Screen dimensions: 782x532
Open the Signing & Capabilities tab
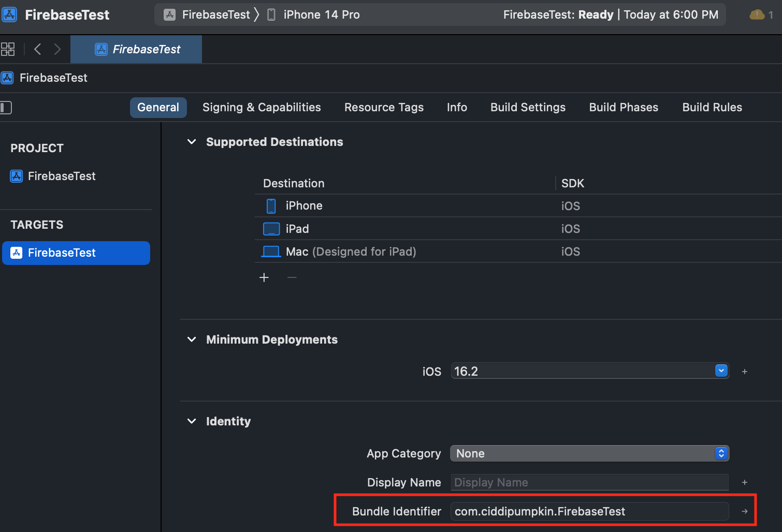point(262,107)
